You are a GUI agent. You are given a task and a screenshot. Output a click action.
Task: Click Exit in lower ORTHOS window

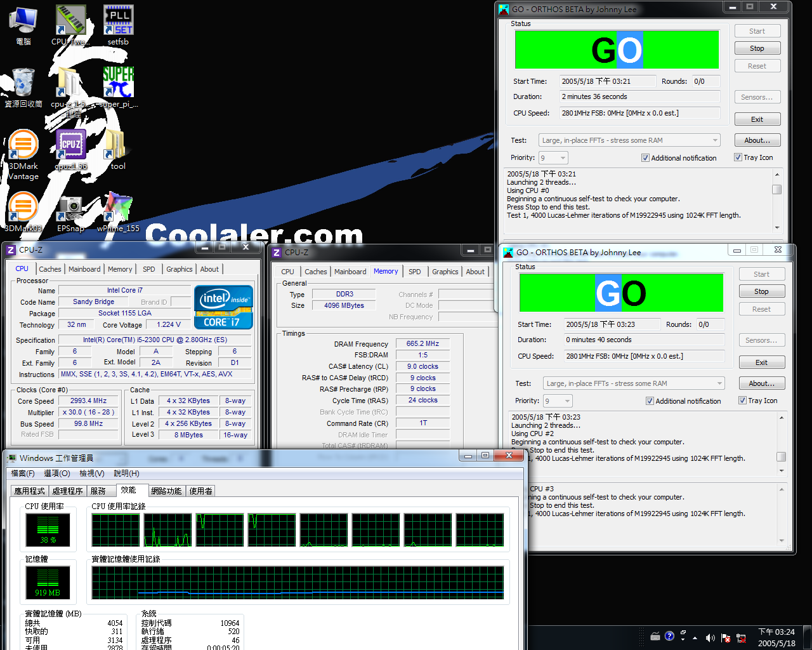[761, 362]
